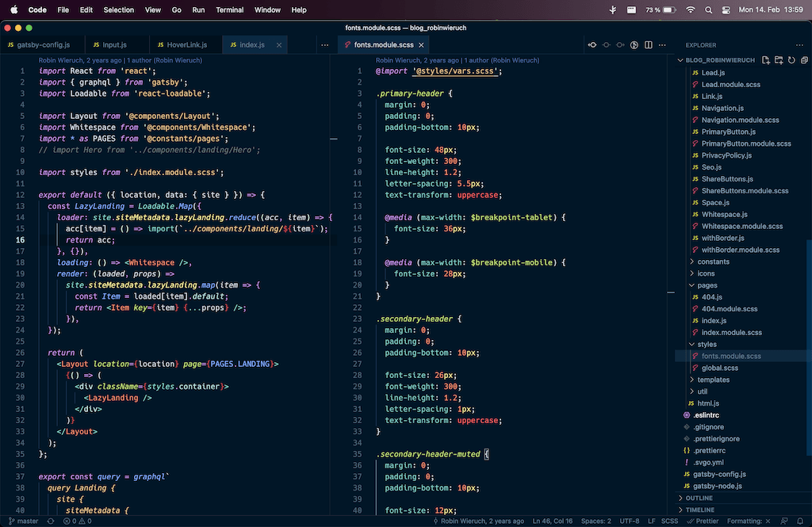Collapse all folders in Explorer

coord(803,60)
